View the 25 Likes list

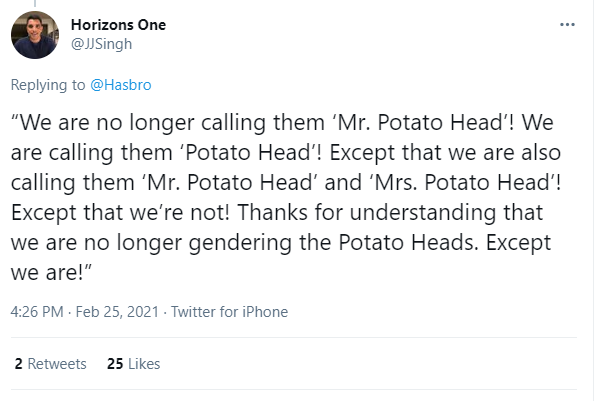(133, 364)
